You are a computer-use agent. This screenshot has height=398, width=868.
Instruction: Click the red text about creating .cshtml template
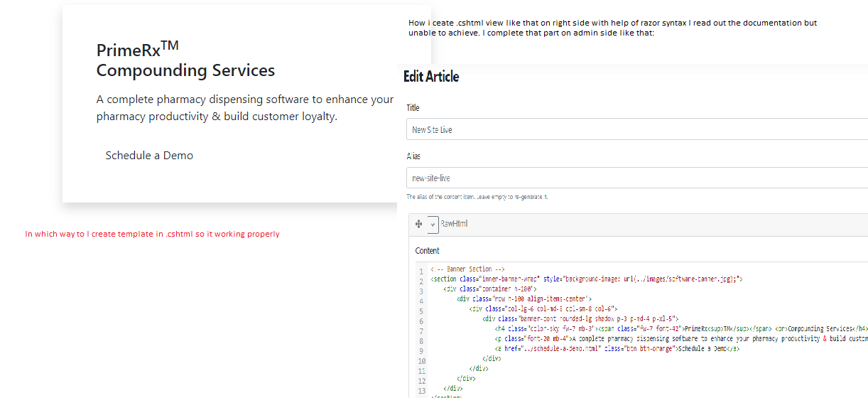(152, 234)
